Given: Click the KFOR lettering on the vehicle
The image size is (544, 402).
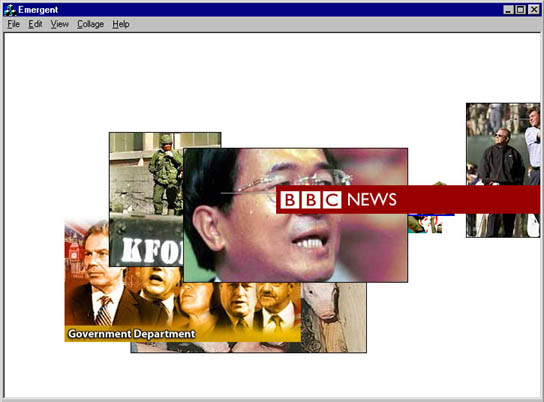Looking at the screenshot, I should point(152,250).
